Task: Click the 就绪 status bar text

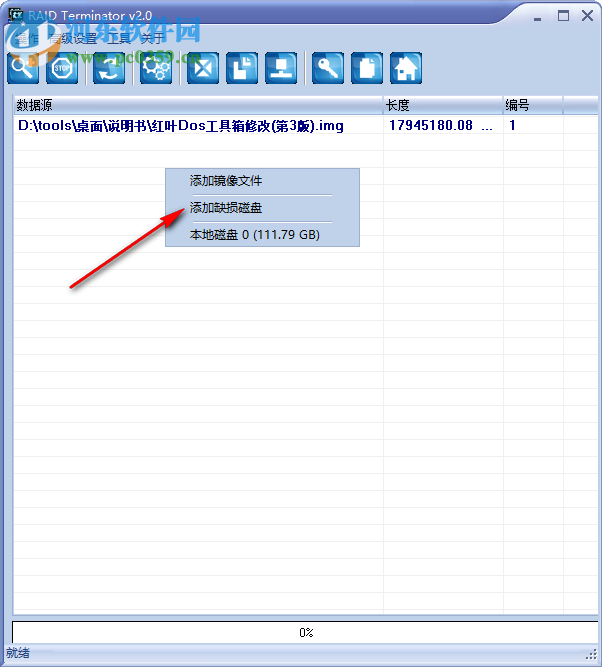Action: [x=18, y=653]
